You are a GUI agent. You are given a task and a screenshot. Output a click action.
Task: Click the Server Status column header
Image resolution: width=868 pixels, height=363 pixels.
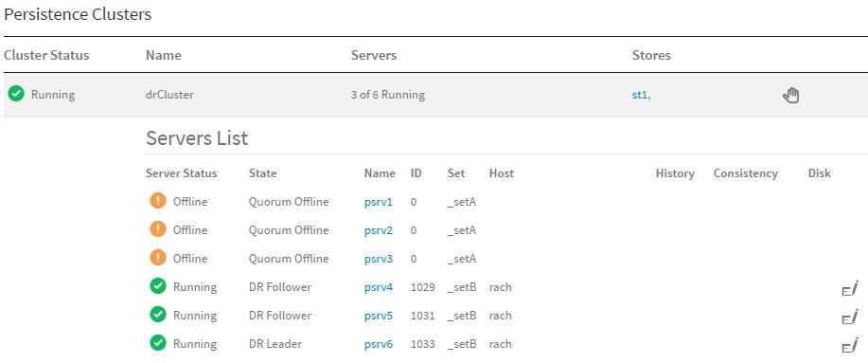coord(182,173)
